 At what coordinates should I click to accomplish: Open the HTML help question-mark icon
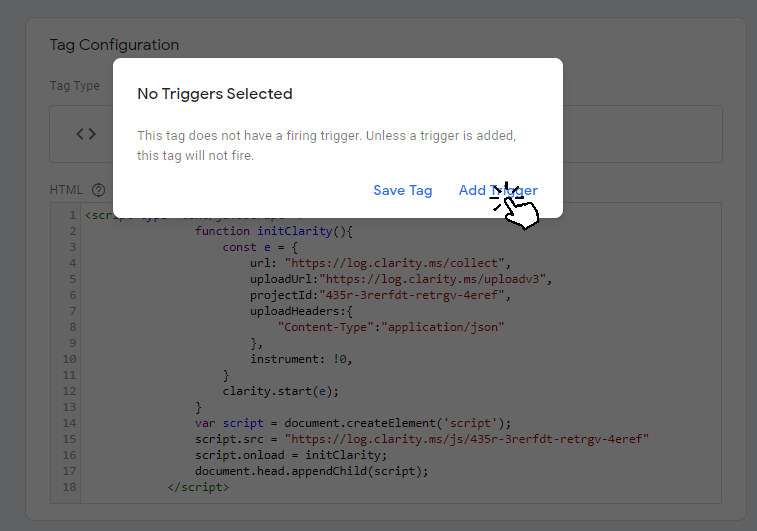pyautogui.click(x=98, y=190)
